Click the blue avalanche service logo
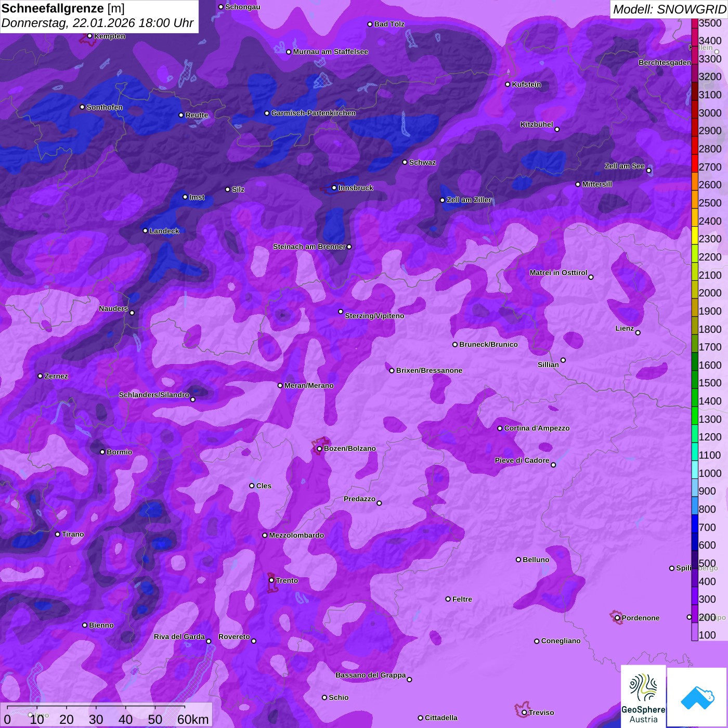This screenshot has width=728, height=728. 697,697
